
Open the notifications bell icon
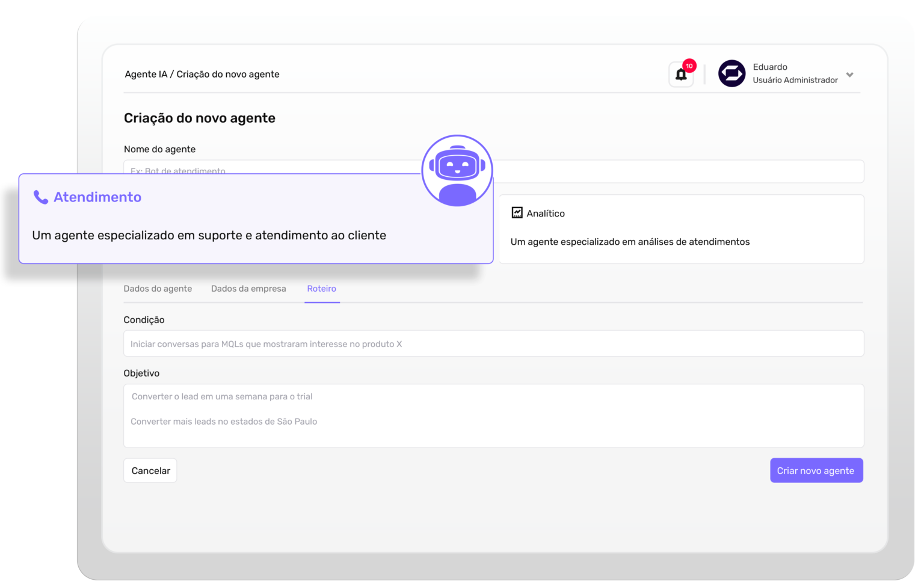point(680,74)
